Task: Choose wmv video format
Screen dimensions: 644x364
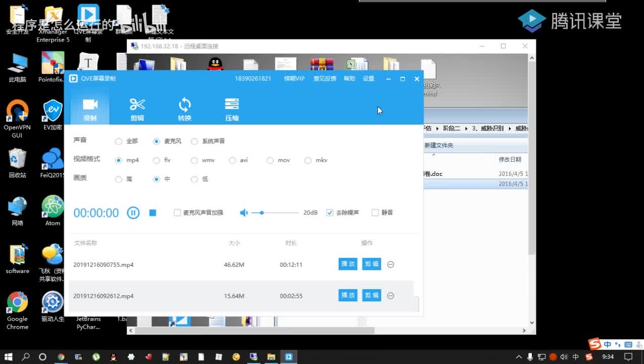Action: pyautogui.click(x=195, y=160)
